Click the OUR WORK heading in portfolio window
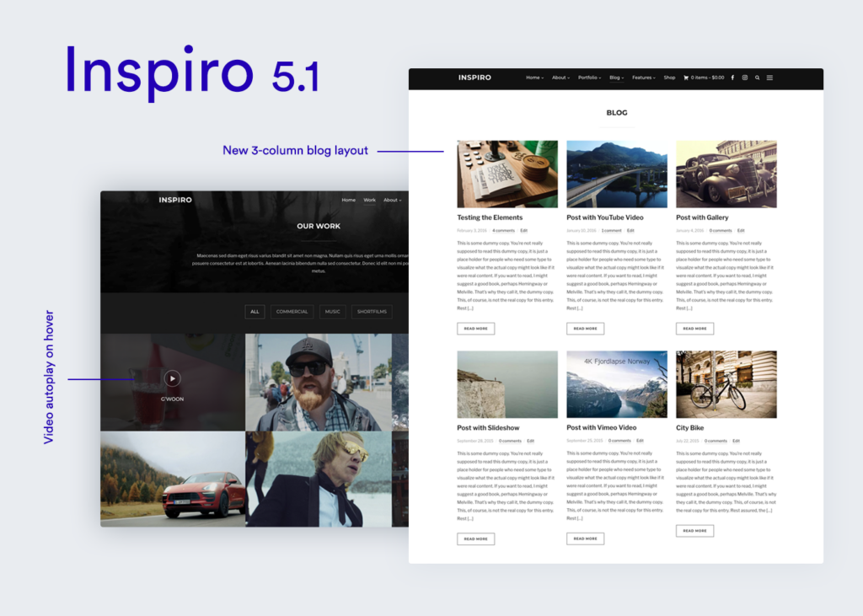Screen dimensions: 863x616 pyautogui.click(x=318, y=226)
